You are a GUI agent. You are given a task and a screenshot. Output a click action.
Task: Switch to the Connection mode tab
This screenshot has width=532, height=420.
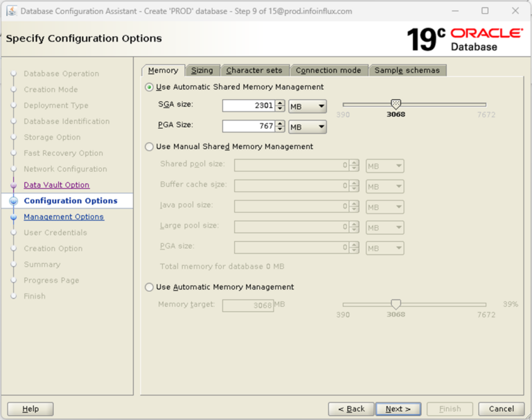click(x=328, y=70)
